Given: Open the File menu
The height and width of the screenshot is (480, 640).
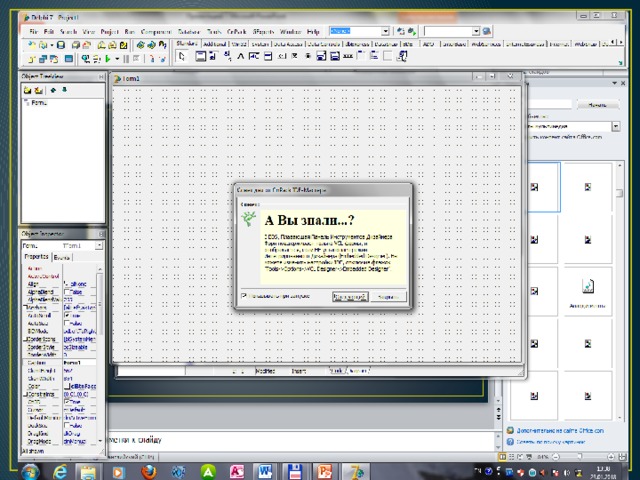Looking at the screenshot, I should (33, 31).
